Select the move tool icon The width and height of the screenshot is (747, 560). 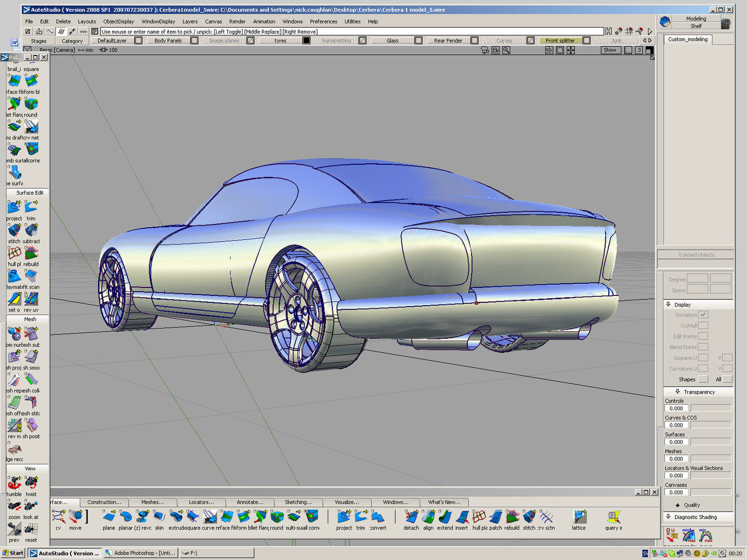75,517
